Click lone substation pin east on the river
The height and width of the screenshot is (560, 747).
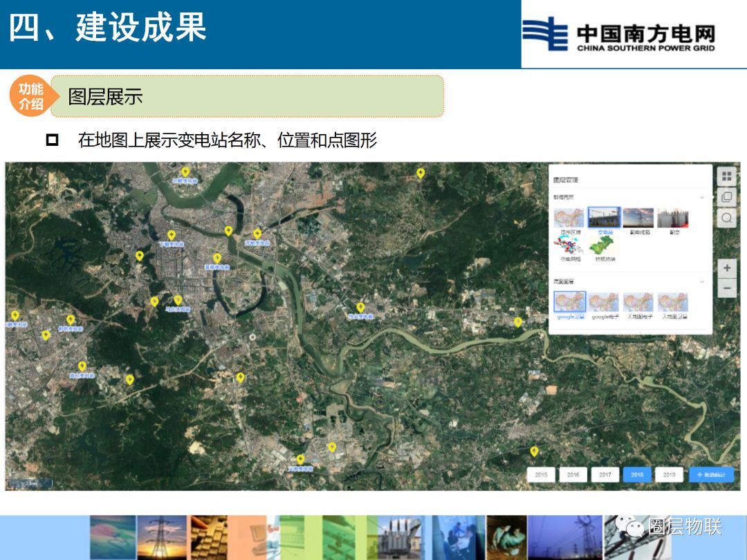click(518, 322)
